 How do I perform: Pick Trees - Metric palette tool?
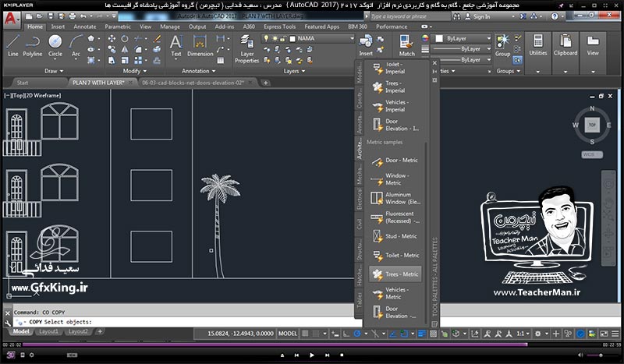click(395, 274)
